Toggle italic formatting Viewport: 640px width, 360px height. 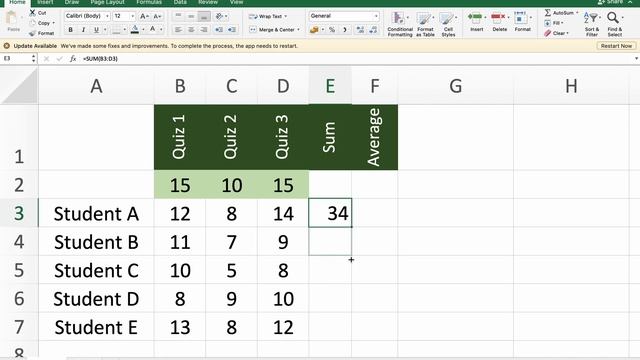point(83,30)
